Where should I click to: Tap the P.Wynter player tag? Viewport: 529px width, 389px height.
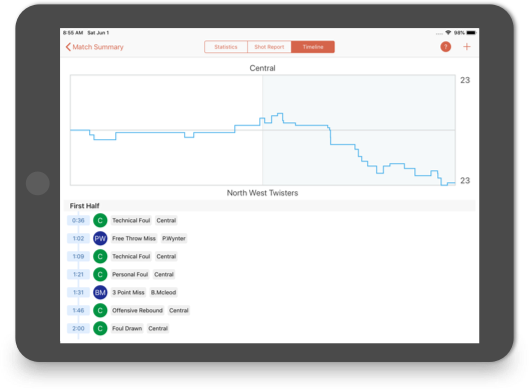coord(174,239)
